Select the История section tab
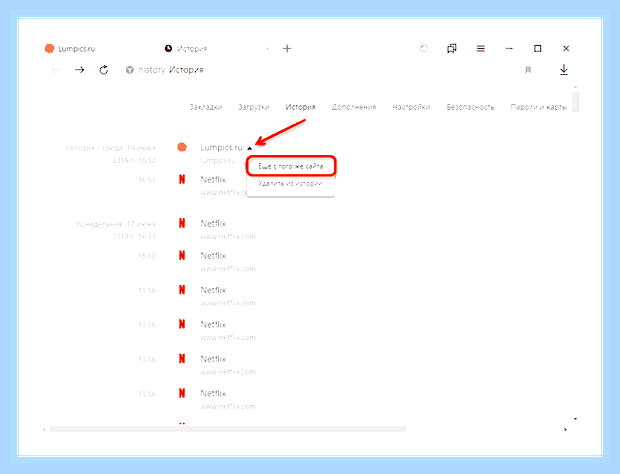Image resolution: width=620 pixels, height=474 pixels. pyautogui.click(x=301, y=107)
